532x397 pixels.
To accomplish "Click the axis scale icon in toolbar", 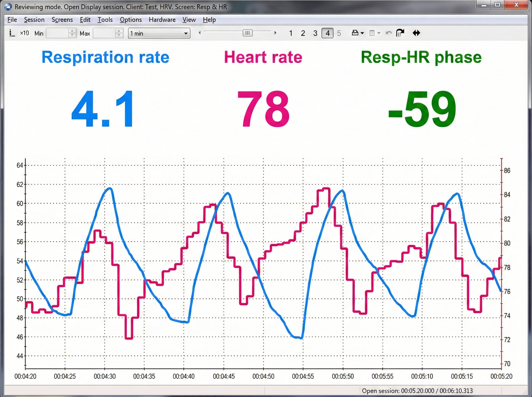I will click(12, 33).
